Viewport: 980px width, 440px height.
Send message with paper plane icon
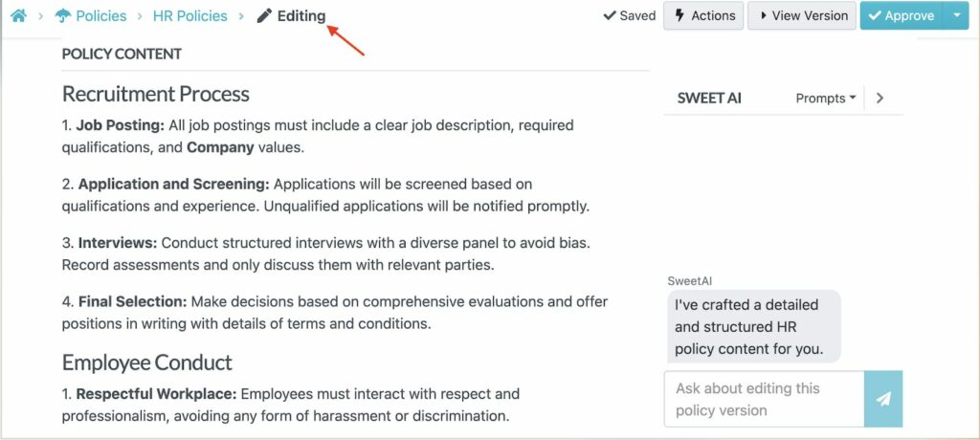point(883,399)
